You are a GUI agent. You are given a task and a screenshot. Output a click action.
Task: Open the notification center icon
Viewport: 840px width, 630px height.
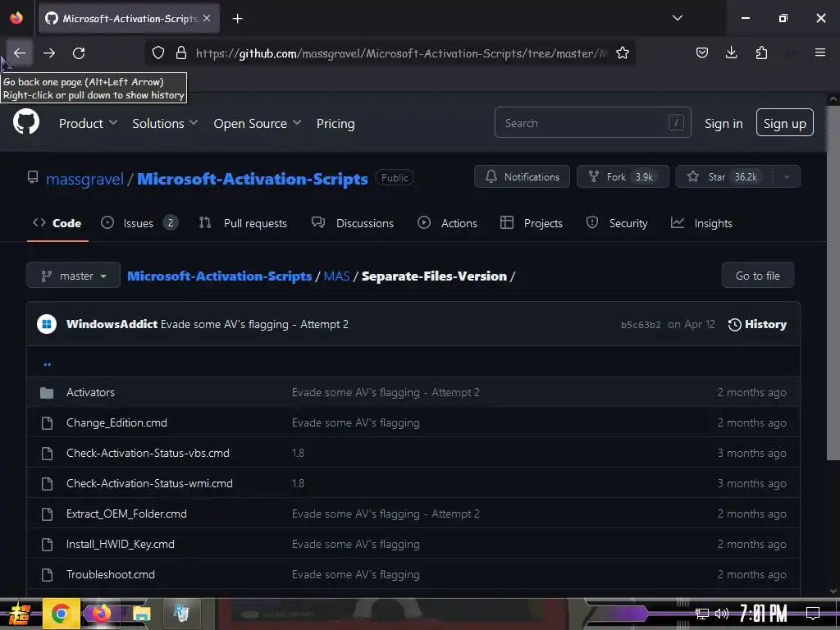point(813,614)
